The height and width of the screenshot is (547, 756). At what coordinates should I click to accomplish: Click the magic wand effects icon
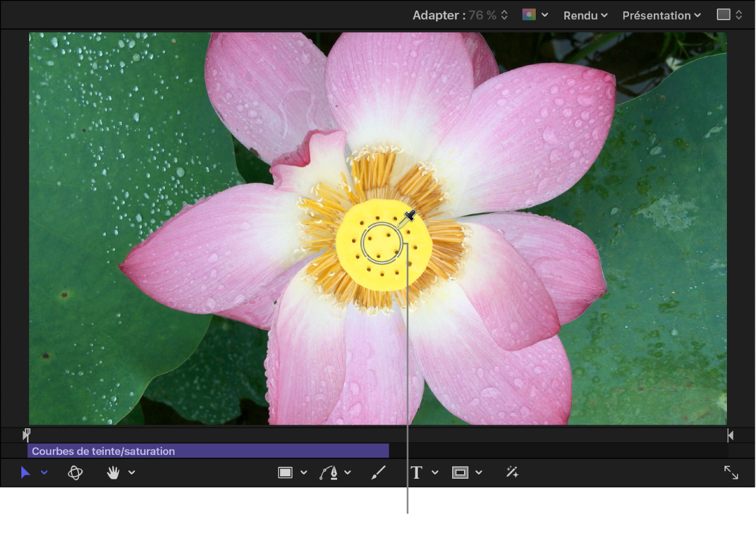[x=512, y=473]
